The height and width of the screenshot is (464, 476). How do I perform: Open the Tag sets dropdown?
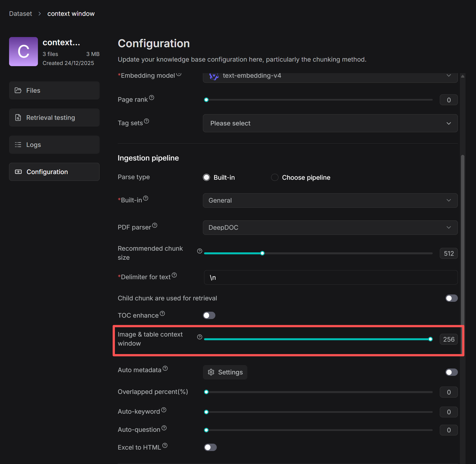[330, 123]
